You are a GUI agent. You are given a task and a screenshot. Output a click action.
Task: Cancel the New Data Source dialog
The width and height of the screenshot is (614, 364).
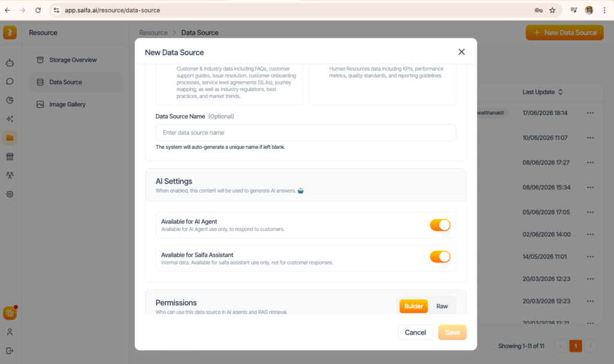415,332
